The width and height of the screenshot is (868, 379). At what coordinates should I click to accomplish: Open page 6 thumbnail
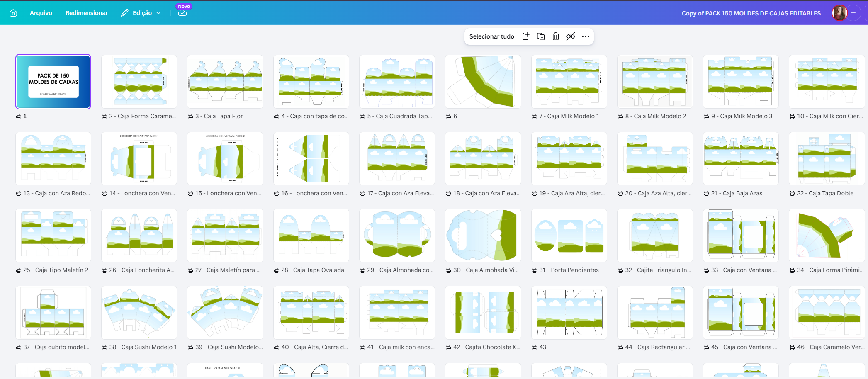point(483,82)
